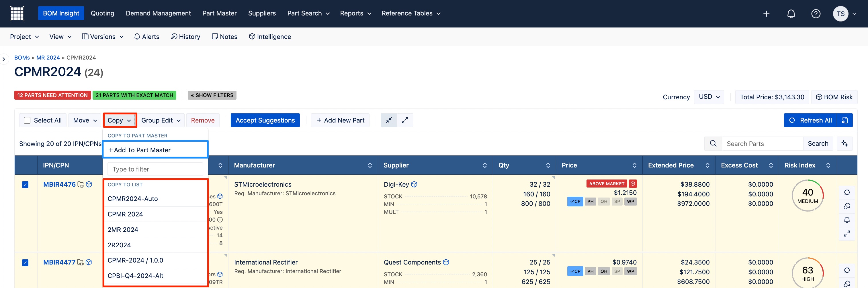Image resolution: width=868 pixels, height=288 pixels.
Task: Open the help question mark icon
Action: [816, 14]
